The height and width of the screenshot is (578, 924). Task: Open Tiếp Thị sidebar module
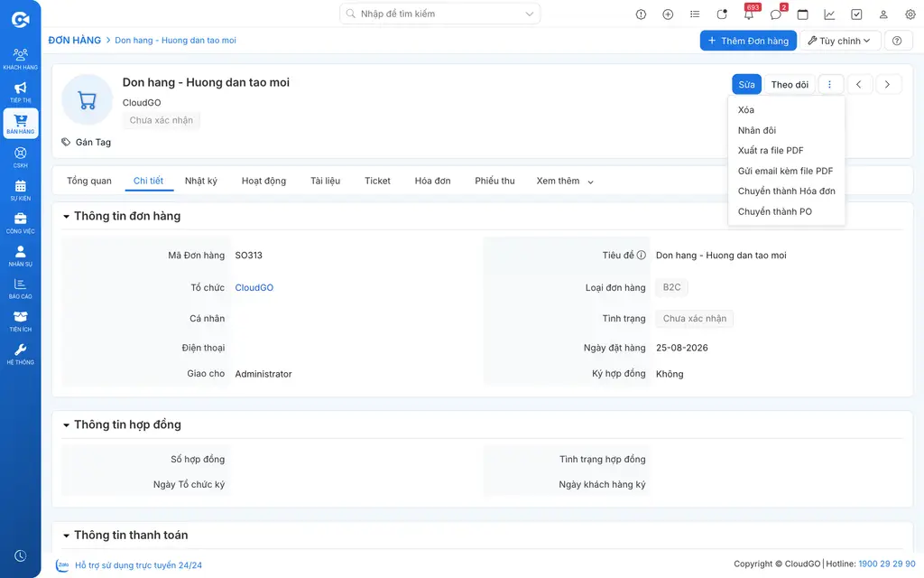click(20, 92)
